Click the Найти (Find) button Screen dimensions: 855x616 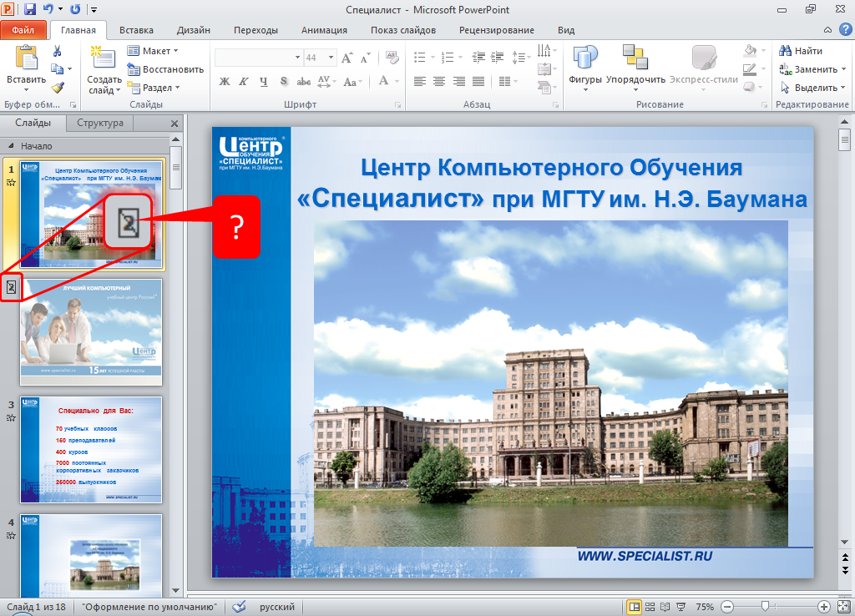(x=802, y=51)
